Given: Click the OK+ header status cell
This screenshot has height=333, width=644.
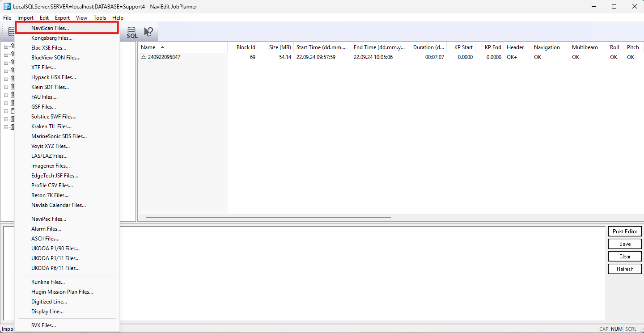Looking at the screenshot, I should click(512, 57).
